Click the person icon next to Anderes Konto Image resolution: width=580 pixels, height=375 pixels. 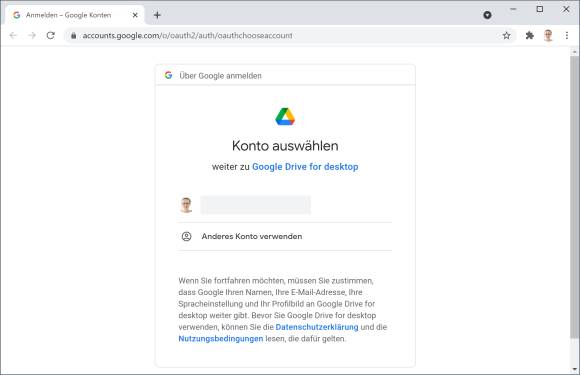(x=186, y=236)
